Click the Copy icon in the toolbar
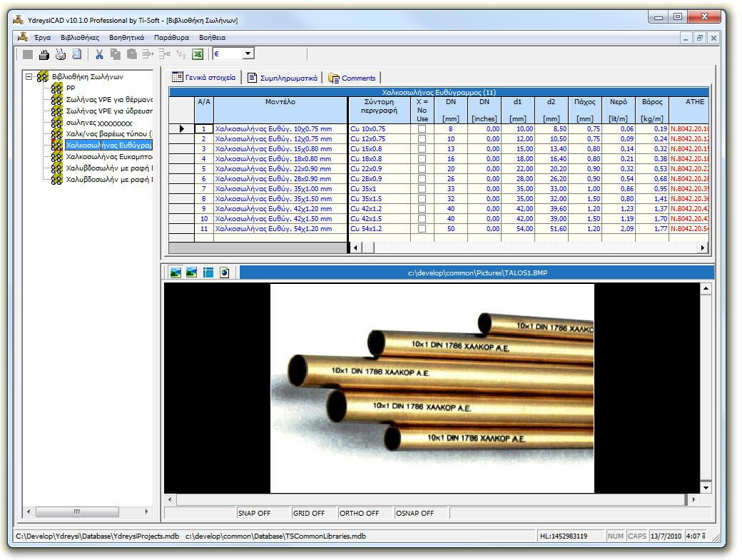The width and height of the screenshot is (742, 560). (115, 54)
